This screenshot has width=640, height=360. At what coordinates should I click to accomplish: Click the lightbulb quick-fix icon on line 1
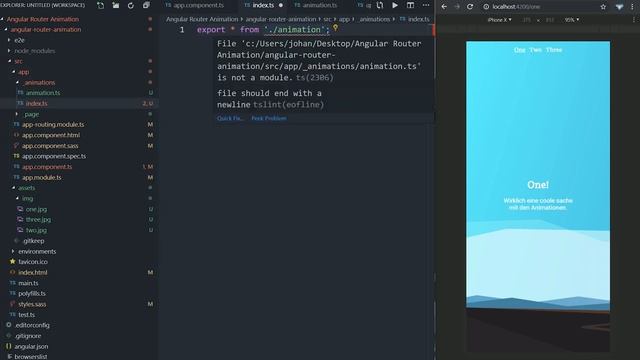coord(336,27)
